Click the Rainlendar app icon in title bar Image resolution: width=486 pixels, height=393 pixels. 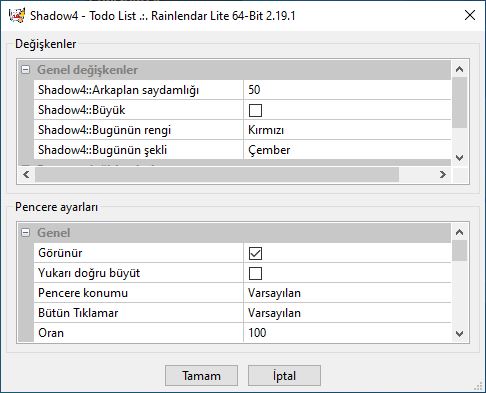pyautogui.click(x=17, y=15)
